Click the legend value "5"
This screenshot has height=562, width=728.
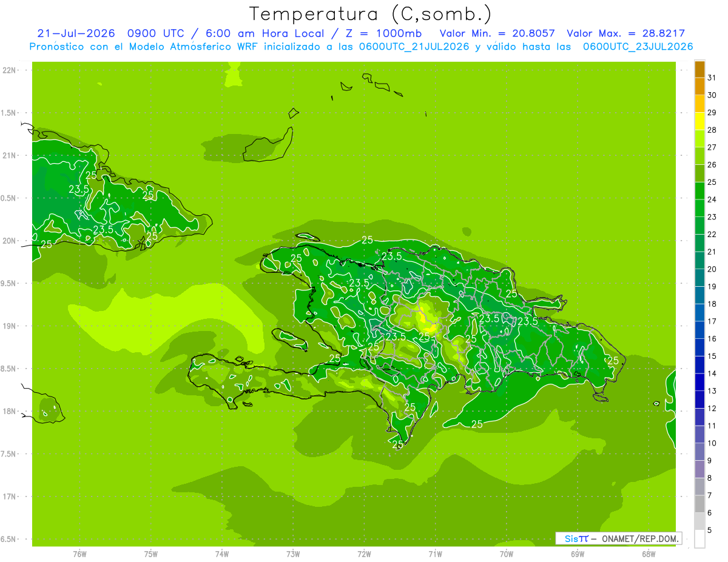[710, 530]
